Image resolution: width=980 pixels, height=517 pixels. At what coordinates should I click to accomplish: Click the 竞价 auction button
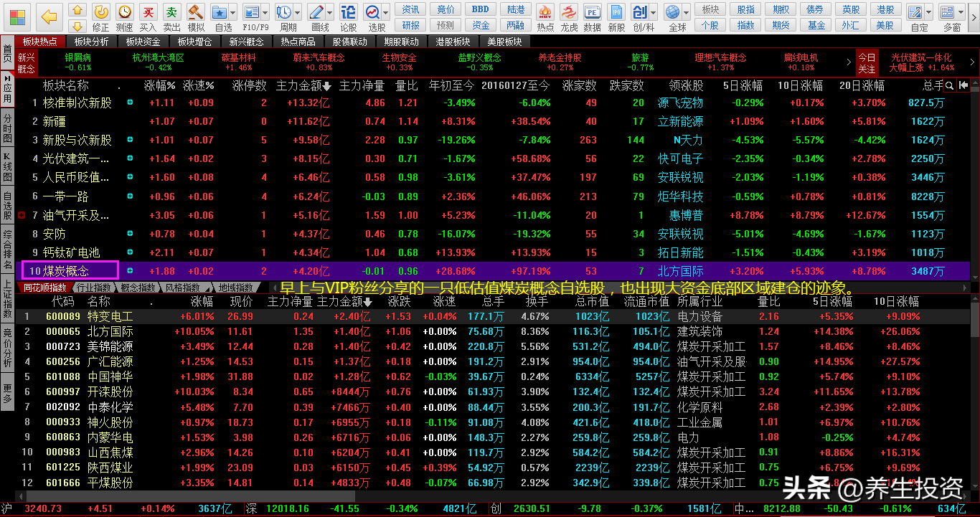[x=446, y=9]
